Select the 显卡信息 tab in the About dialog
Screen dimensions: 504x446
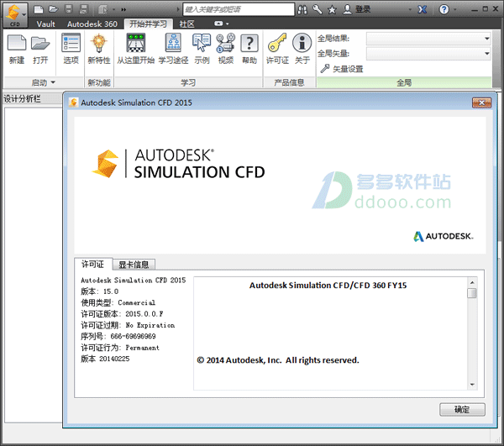tap(134, 265)
